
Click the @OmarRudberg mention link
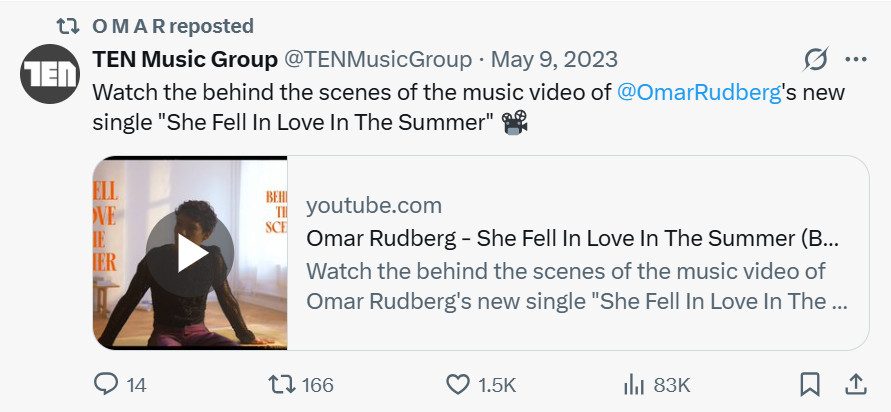pos(697,92)
